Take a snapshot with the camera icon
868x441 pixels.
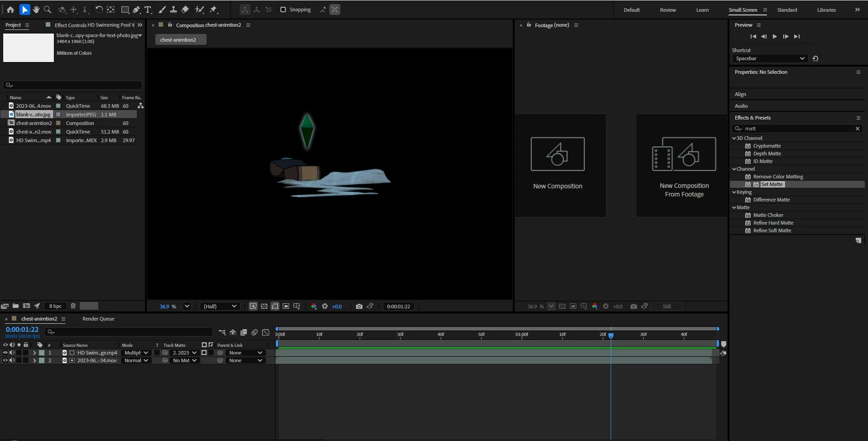pyautogui.click(x=359, y=307)
